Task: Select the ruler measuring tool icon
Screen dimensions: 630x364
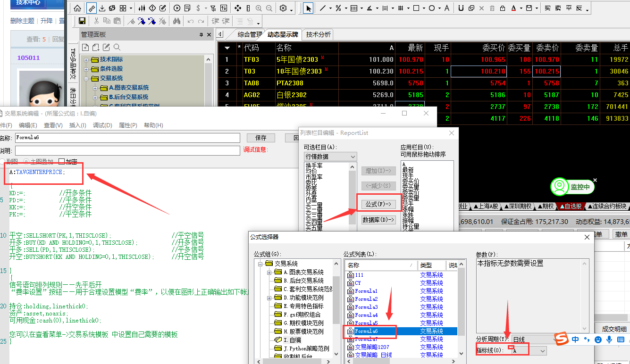Action: 92,8
